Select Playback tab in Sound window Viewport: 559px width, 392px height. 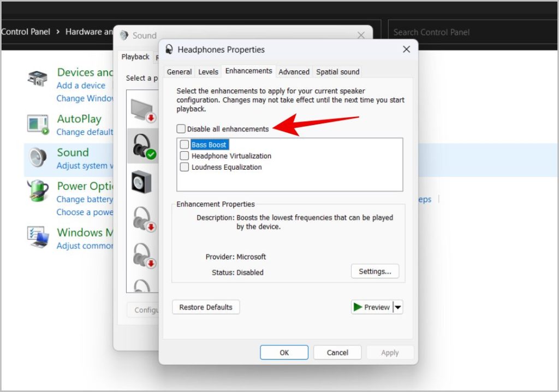135,57
